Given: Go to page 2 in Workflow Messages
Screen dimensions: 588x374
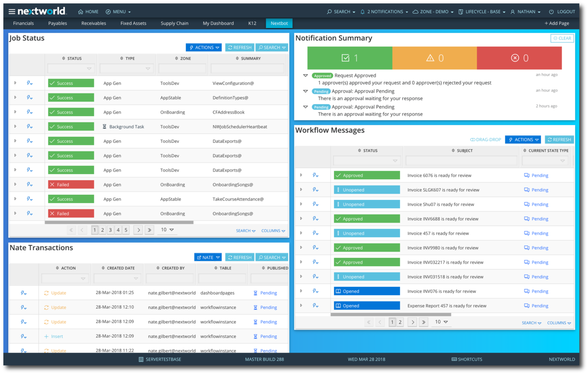Looking at the screenshot, I should click(x=400, y=322).
